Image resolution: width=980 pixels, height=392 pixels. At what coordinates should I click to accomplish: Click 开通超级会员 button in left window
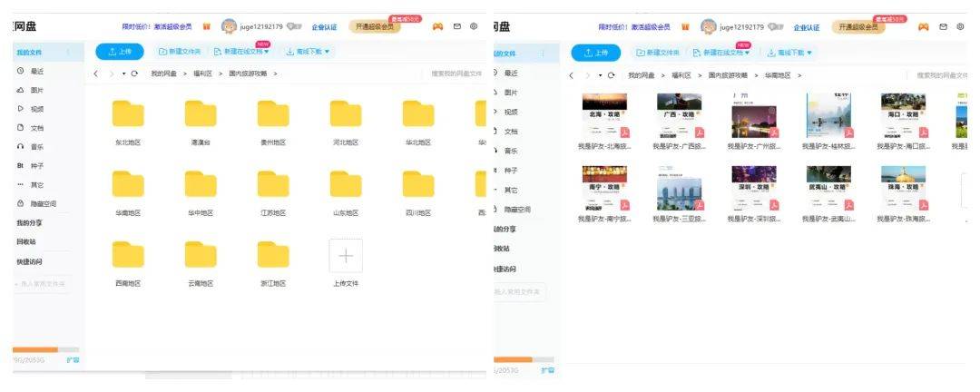pos(375,27)
